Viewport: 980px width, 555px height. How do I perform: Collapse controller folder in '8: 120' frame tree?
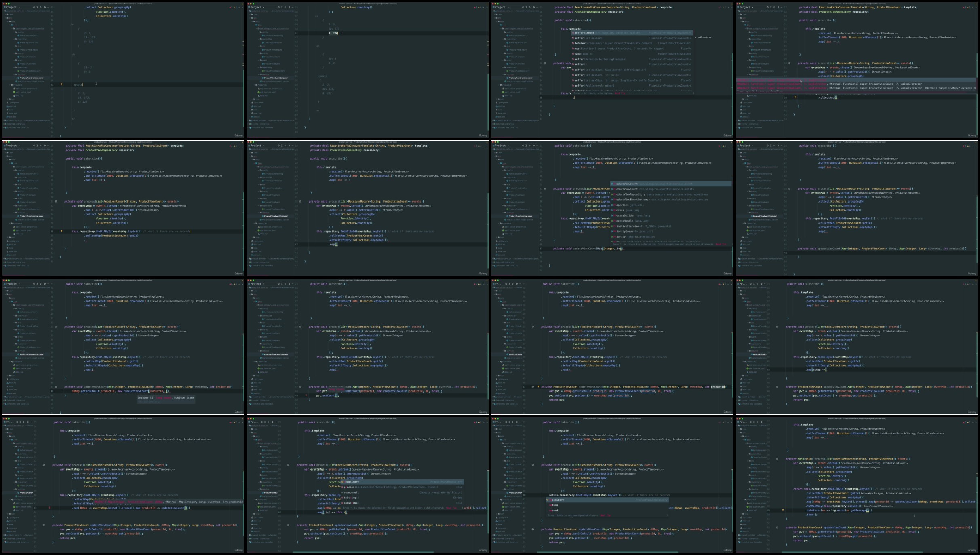tap(258, 39)
